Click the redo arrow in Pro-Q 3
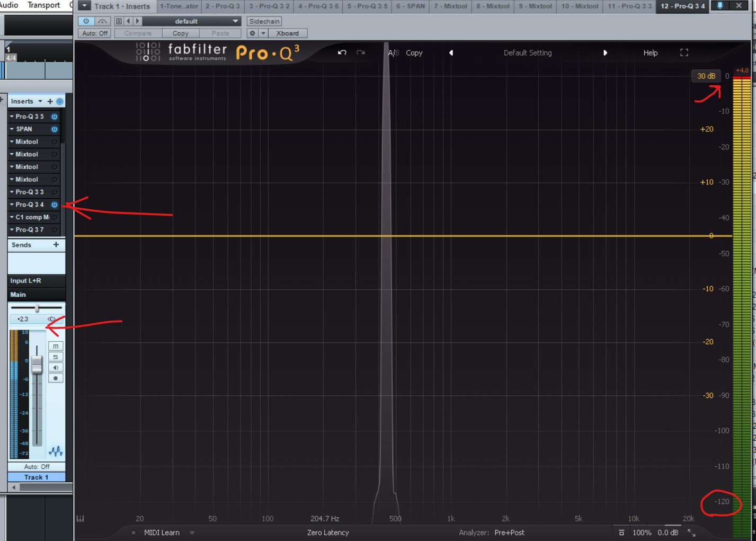Image resolution: width=756 pixels, height=541 pixels. tap(361, 52)
